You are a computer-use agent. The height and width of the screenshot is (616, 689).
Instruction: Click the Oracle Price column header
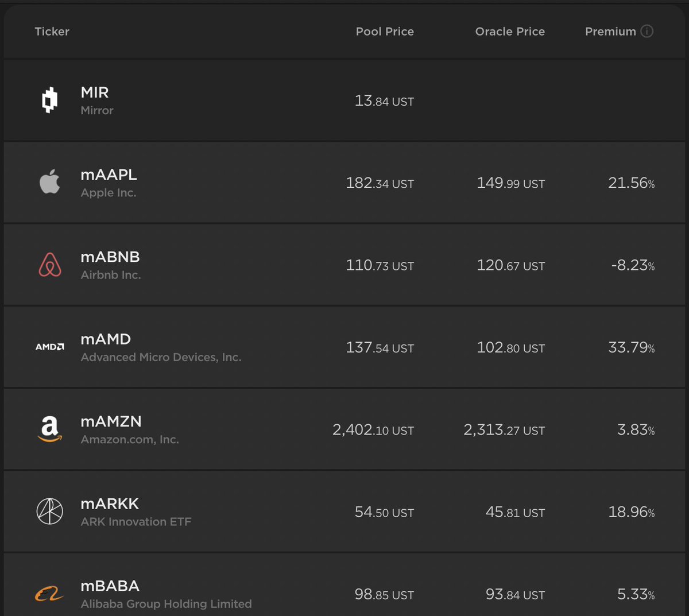tap(510, 32)
